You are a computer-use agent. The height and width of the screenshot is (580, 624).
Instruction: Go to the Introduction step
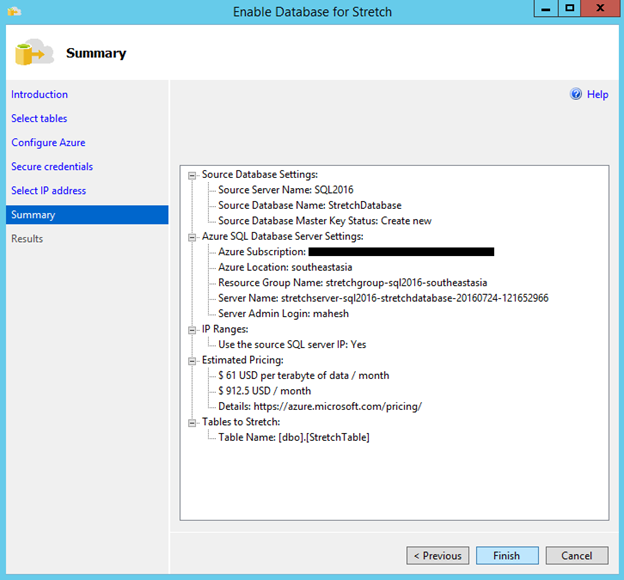(39, 94)
